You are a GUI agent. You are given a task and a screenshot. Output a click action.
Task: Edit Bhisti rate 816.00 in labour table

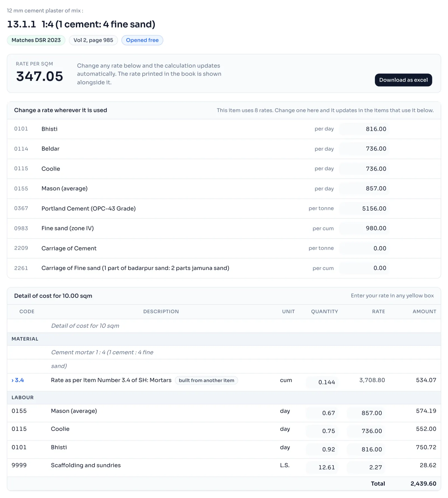tap(366, 449)
